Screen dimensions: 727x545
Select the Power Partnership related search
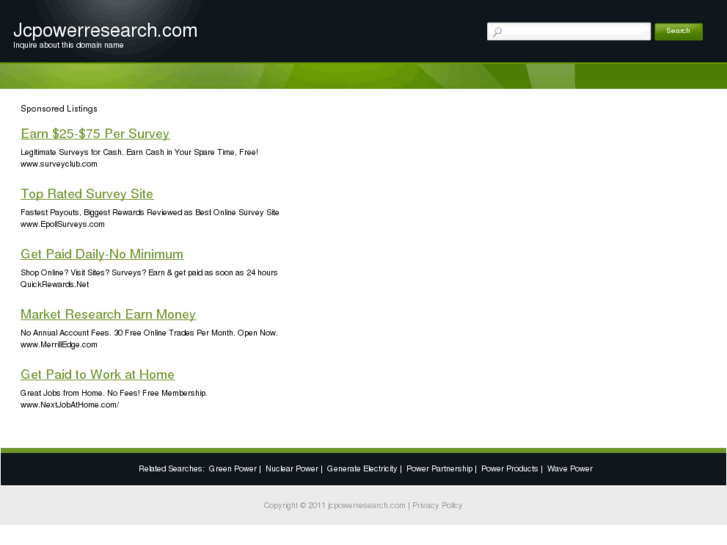(439, 468)
